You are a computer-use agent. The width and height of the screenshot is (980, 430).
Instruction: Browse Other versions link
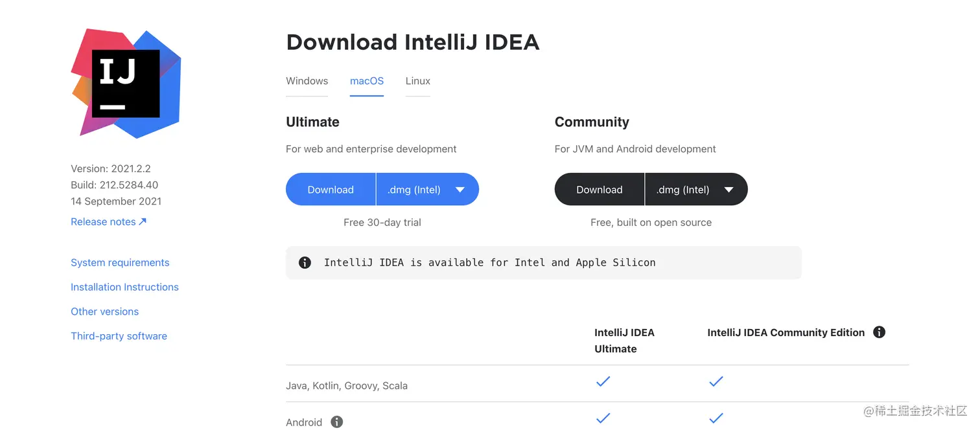[x=104, y=311]
